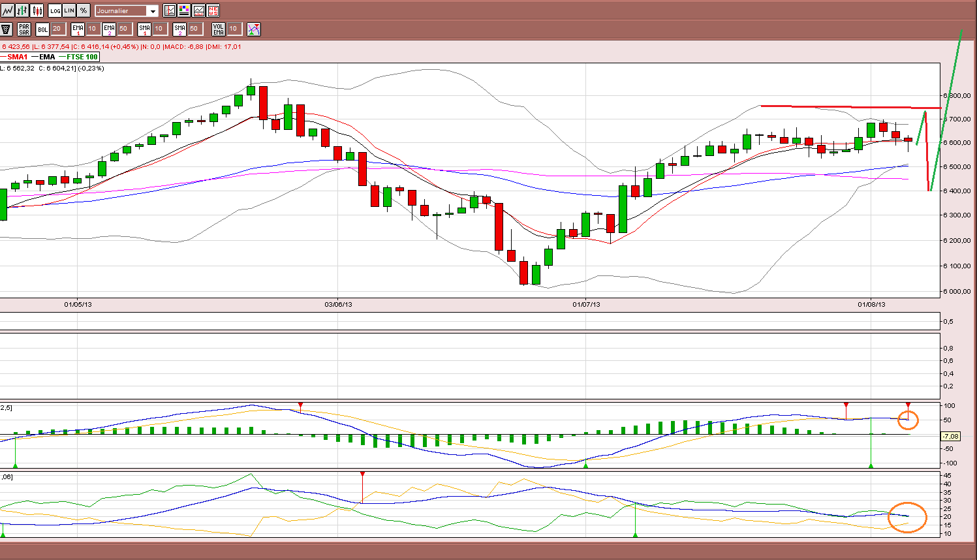This screenshot has height=560, width=977.
Task: Click the MACD green signal marker below 01/07/13
Action: click(585, 465)
